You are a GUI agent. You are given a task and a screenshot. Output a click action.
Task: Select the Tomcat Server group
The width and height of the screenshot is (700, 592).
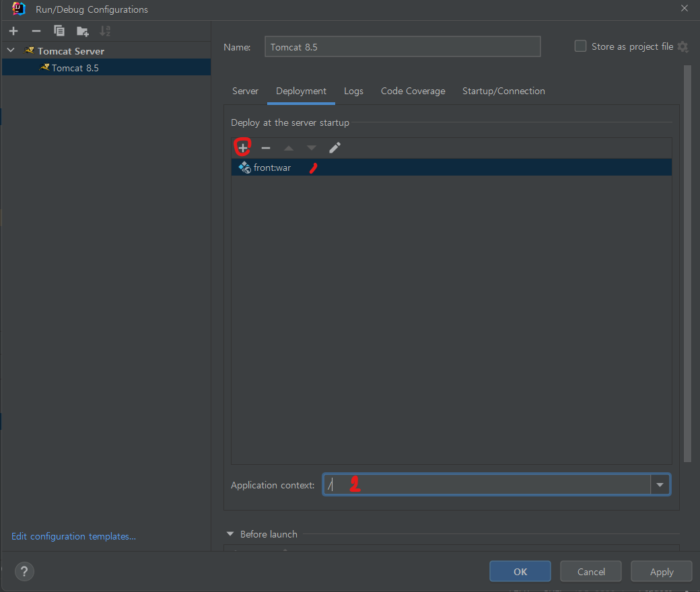pyautogui.click(x=106, y=51)
